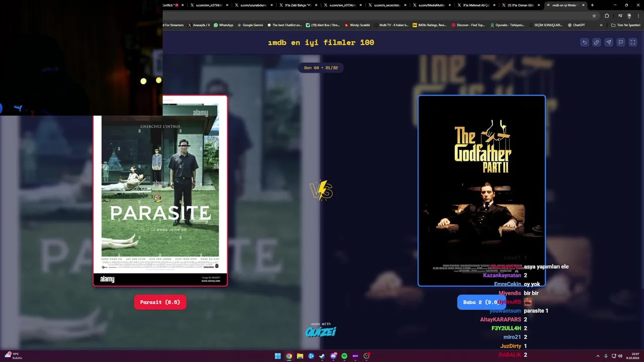Image resolution: width=644 pixels, height=362 pixels.
Task: Undo the last quiz choice
Action: point(584,42)
